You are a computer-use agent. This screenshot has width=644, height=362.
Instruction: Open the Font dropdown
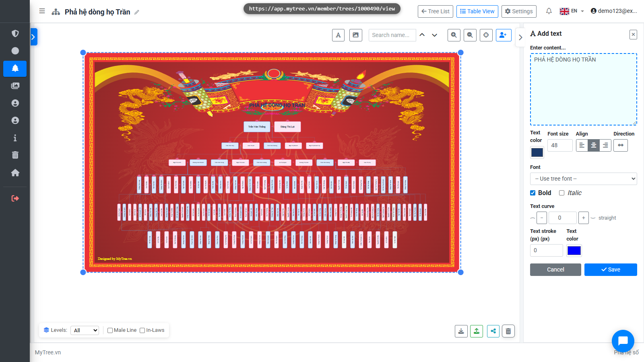click(x=584, y=179)
